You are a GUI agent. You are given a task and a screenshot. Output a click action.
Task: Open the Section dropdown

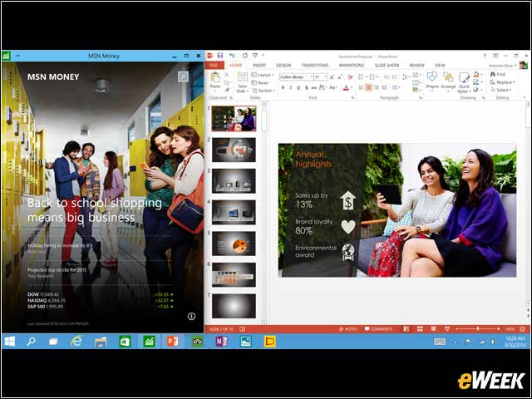point(263,91)
